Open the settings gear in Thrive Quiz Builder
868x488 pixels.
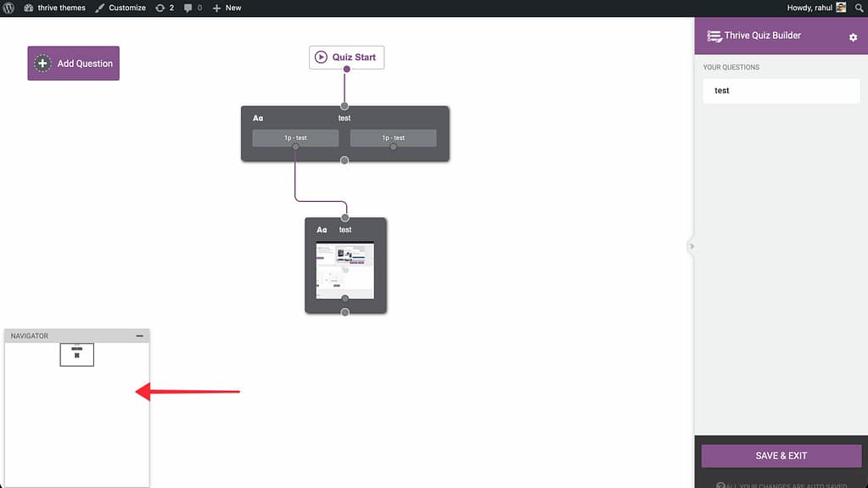(x=853, y=37)
